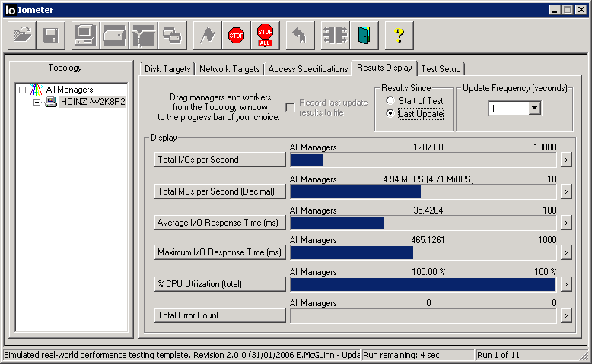The height and width of the screenshot is (364, 592).
Task: Switch to the Disk Targets tab
Action: (x=167, y=69)
